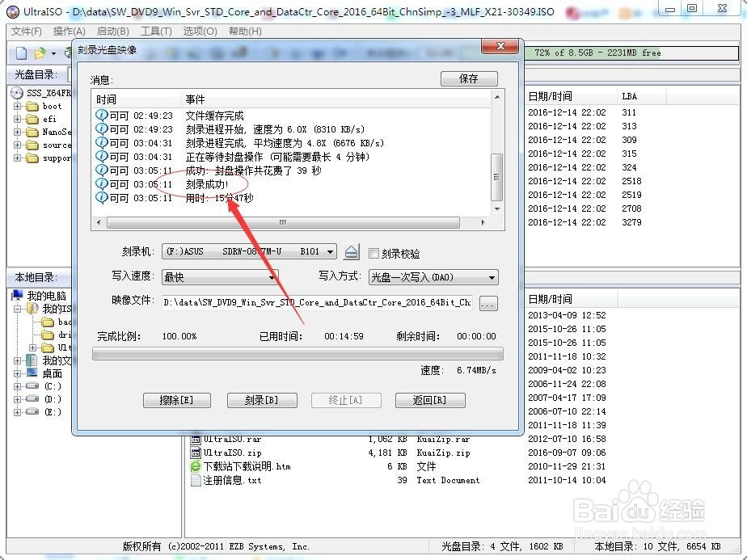
Task: Click the Open file toolbar icon
Action: [40, 53]
